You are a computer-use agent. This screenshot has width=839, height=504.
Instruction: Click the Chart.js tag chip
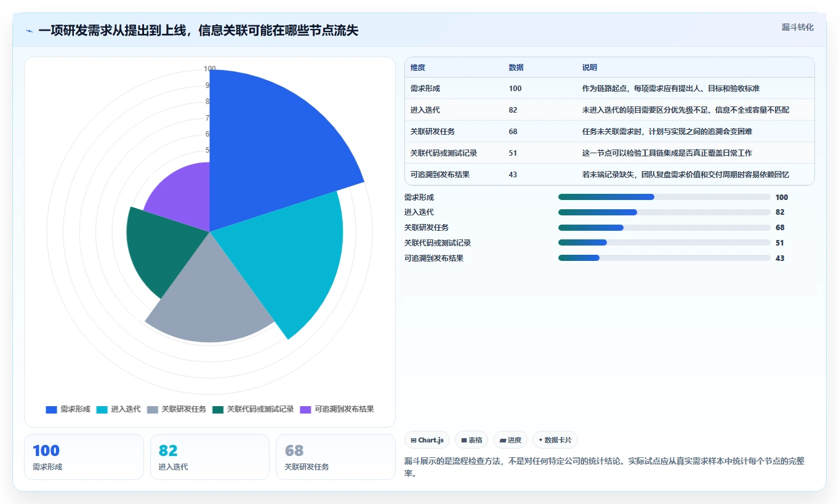coord(427,440)
